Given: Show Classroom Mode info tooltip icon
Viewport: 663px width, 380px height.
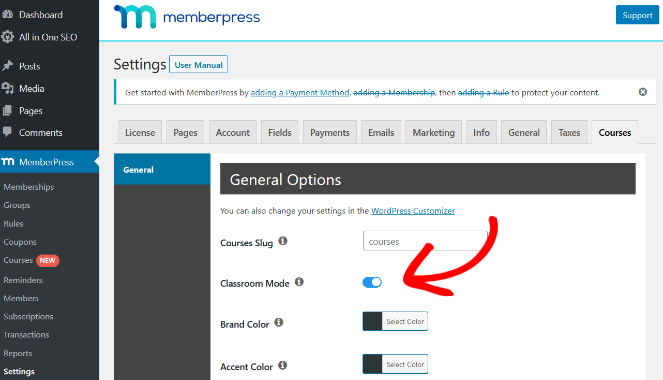Looking at the screenshot, I should point(299,282).
